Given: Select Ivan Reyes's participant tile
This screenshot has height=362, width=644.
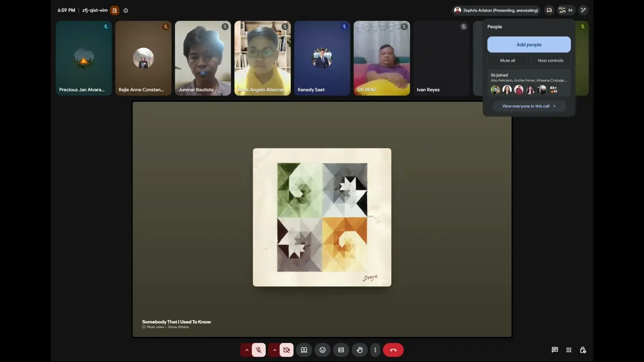Looking at the screenshot, I should tap(441, 58).
